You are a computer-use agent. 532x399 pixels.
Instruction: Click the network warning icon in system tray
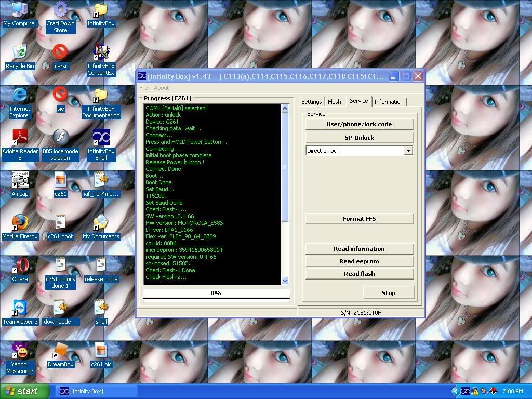474,391
